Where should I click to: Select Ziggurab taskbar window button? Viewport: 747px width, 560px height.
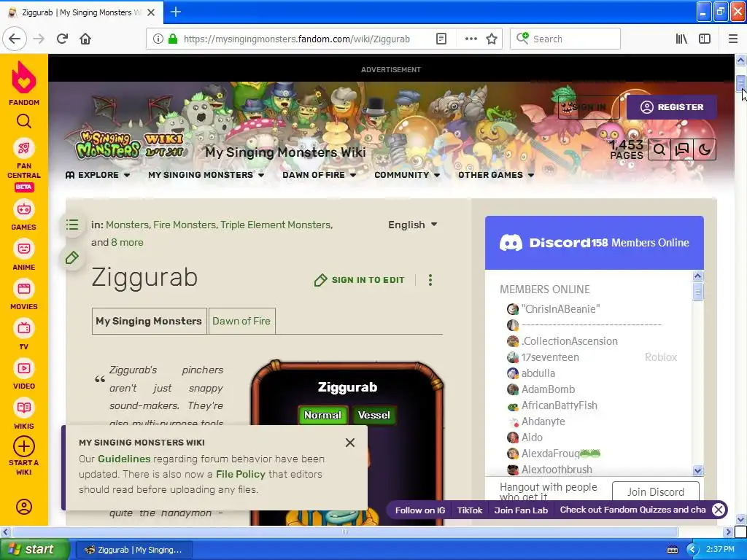[133, 550]
